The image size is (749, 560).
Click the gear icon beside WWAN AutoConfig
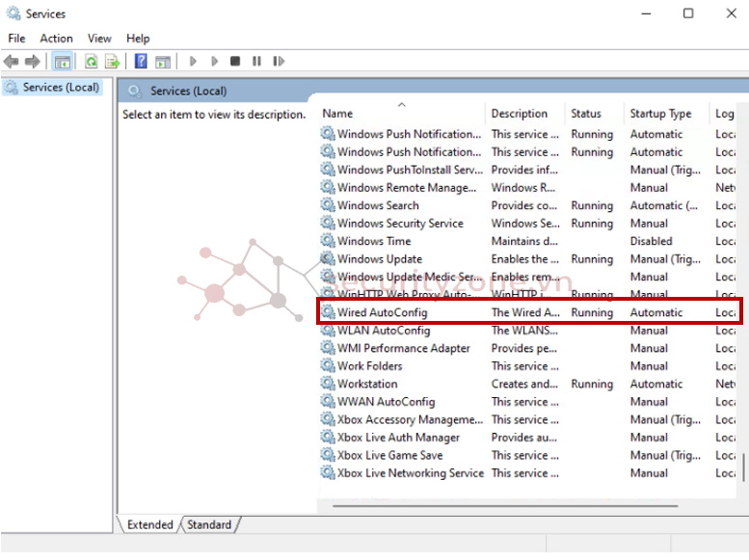[x=328, y=401]
